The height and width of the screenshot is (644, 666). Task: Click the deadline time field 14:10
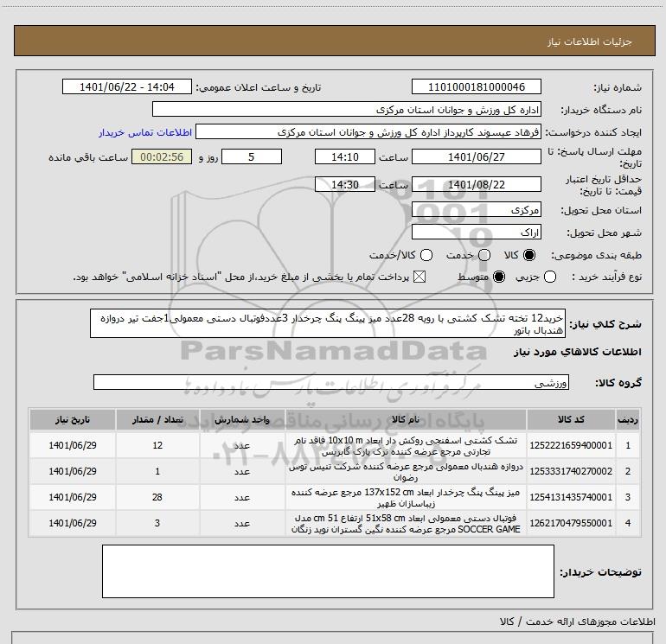[x=345, y=157]
